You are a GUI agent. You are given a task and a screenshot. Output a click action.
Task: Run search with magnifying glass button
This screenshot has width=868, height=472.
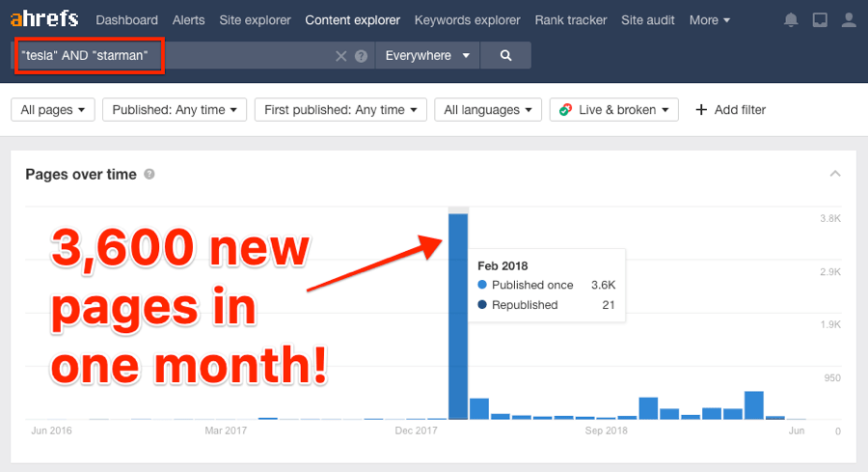(x=505, y=56)
